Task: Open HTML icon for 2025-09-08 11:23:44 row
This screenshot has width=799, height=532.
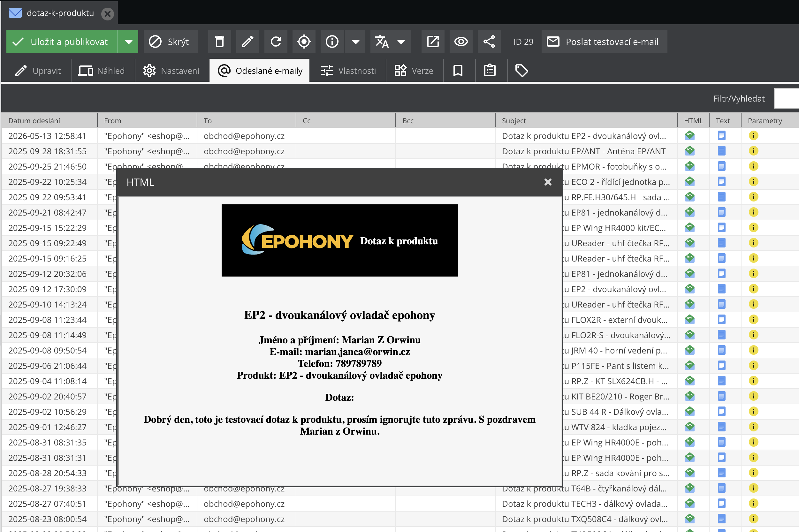Action: point(690,320)
